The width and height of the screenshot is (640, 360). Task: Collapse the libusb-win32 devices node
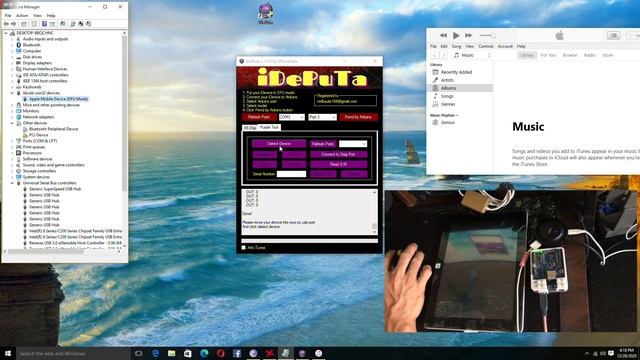click(x=12, y=93)
